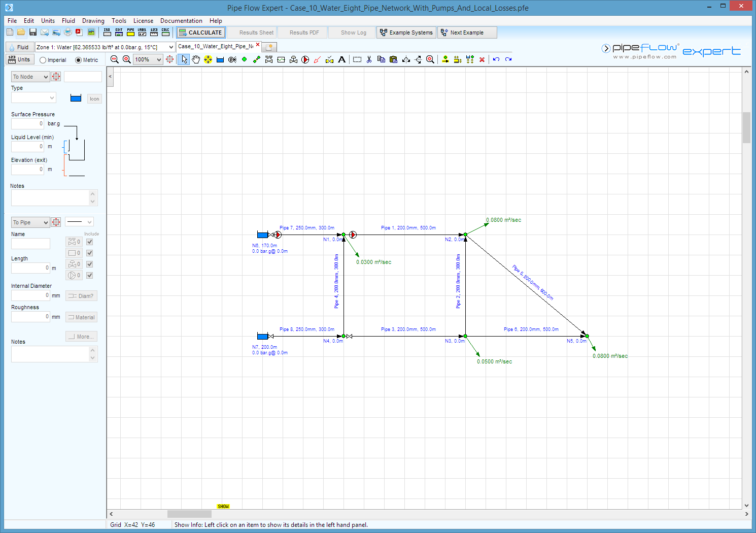Select the rectangle selection tool
The image size is (756, 533).
(357, 59)
